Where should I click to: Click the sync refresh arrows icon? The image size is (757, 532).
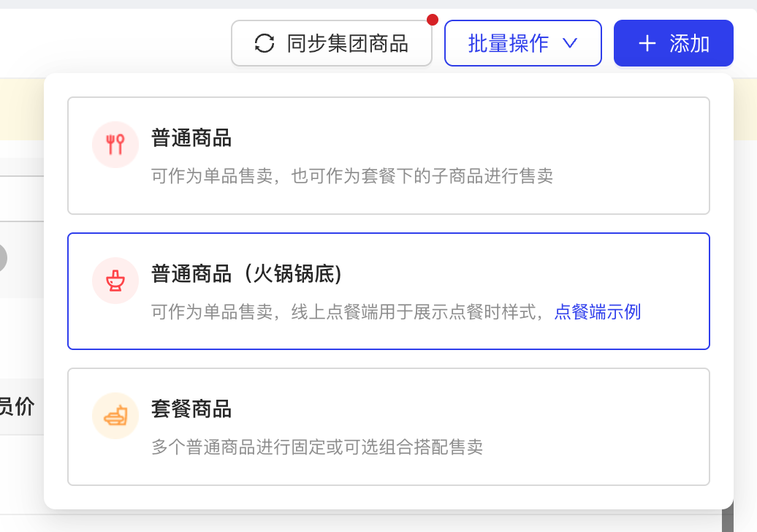tap(265, 43)
